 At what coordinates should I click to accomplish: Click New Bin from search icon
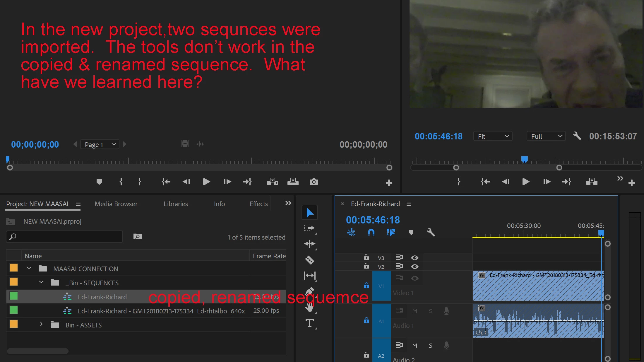(x=137, y=236)
